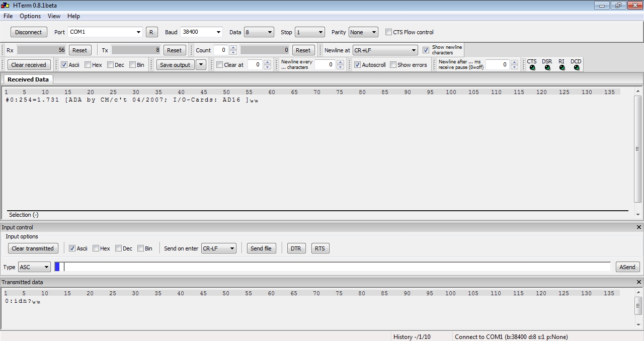Open the Data bits dropdown

pyautogui.click(x=259, y=32)
